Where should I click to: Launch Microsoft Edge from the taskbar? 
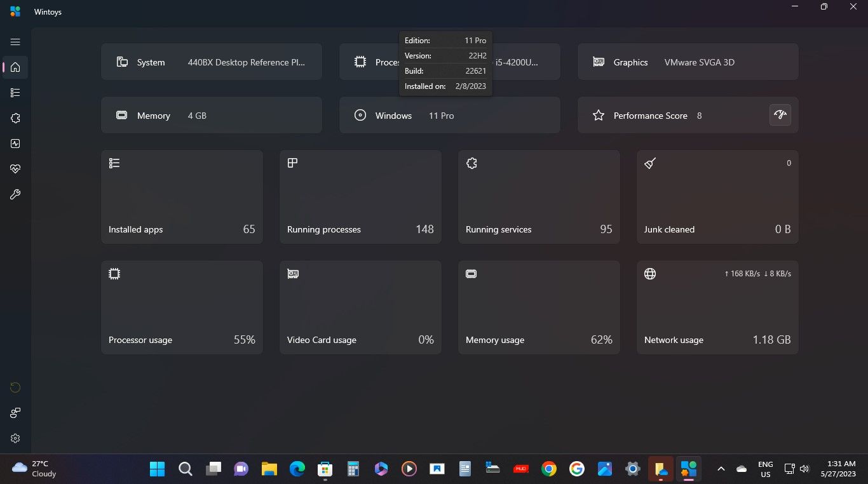pos(297,469)
